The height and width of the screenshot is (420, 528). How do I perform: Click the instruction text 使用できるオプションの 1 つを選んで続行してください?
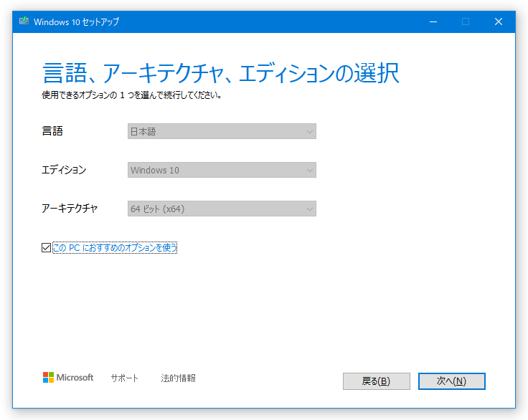(x=131, y=95)
